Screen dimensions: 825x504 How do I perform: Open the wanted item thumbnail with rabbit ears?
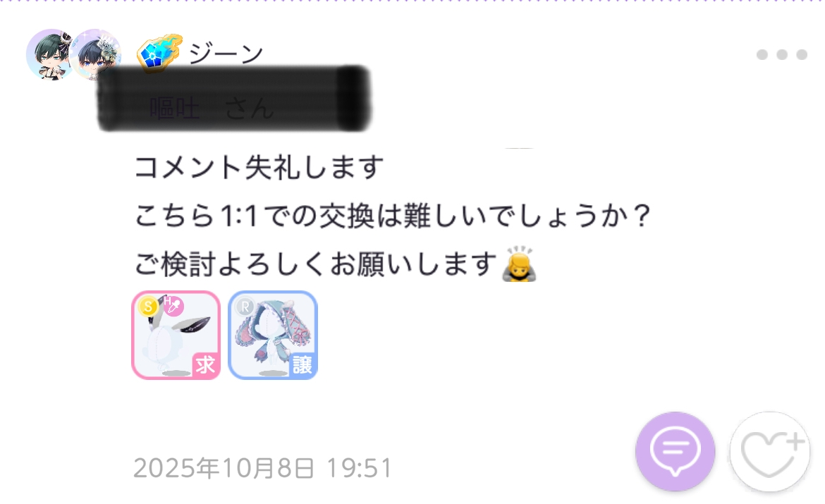tap(176, 335)
